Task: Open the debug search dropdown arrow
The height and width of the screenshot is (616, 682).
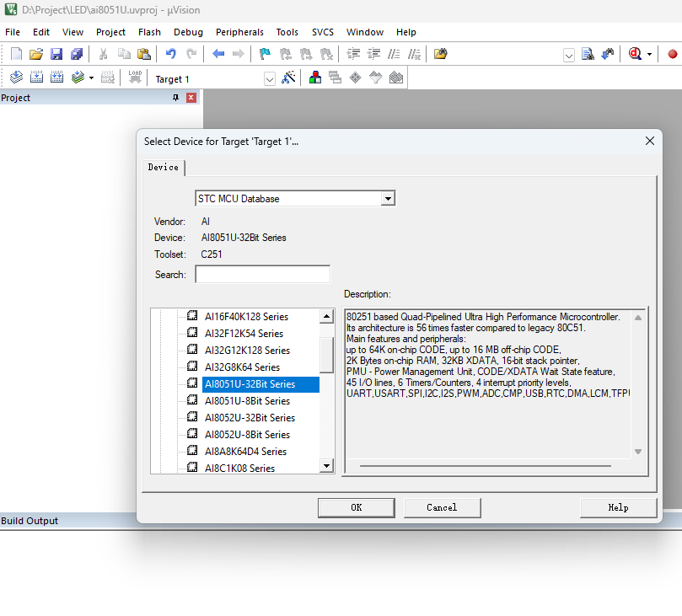Action: 649,54
